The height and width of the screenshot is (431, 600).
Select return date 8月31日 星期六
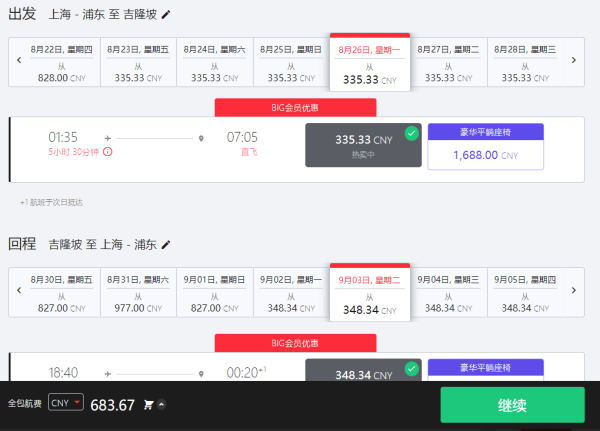pyautogui.click(x=138, y=292)
